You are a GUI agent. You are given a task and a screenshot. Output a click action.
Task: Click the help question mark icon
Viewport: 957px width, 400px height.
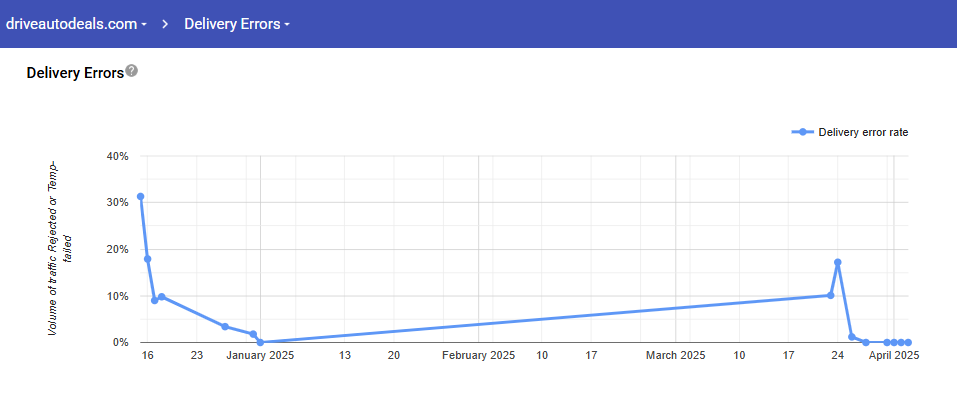tap(132, 72)
